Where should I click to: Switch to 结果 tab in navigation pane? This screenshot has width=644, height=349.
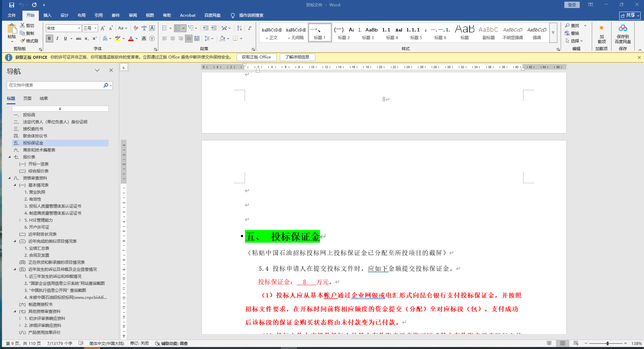coord(44,98)
